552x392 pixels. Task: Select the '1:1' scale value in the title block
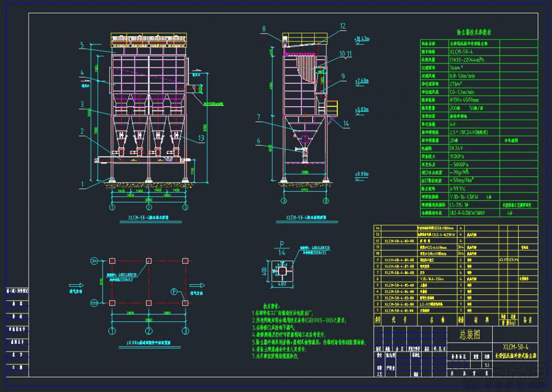point(487,365)
